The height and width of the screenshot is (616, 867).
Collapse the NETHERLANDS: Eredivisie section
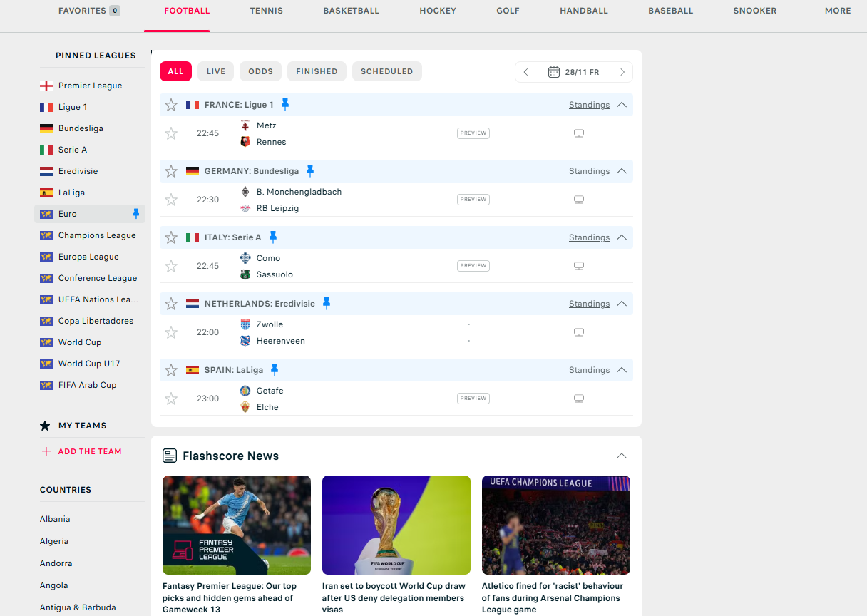[622, 304]
